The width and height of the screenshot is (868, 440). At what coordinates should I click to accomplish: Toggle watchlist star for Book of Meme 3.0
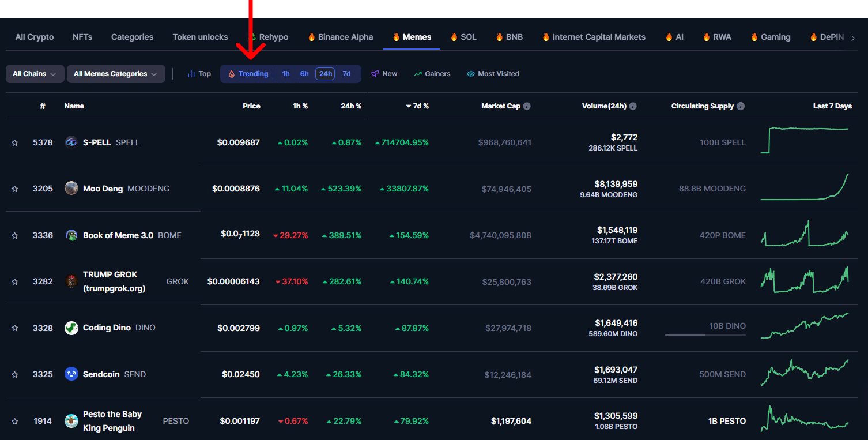15,235
